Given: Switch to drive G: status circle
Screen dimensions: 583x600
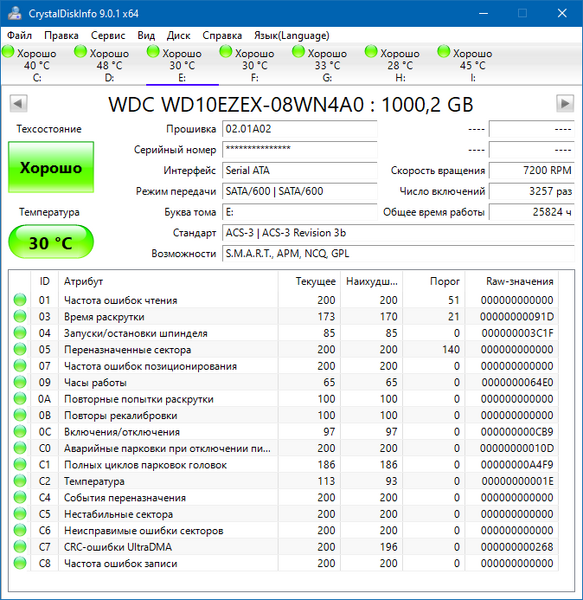Looking at the screenshot, I should click(x=298, y=52).
